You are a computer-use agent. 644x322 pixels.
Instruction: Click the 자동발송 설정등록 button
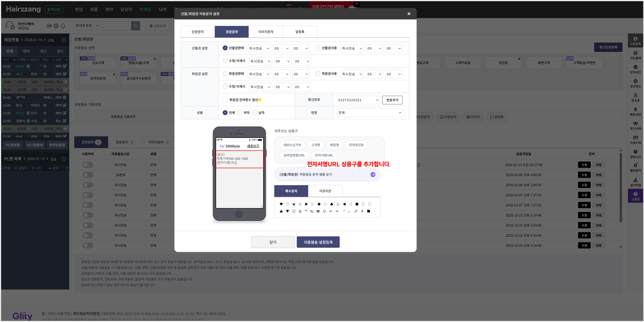[x=318, y=242]
